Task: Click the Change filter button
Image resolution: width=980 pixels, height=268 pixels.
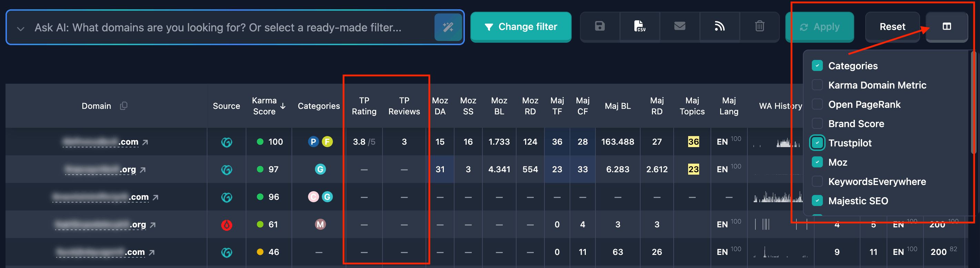Action: coord(521,27)
